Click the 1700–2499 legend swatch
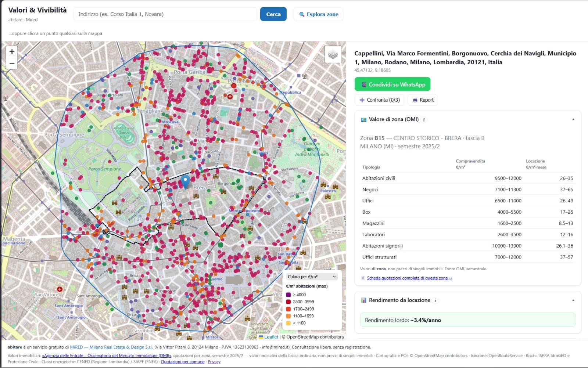Viewport: 588px width, 368px height. pos(288,309)
